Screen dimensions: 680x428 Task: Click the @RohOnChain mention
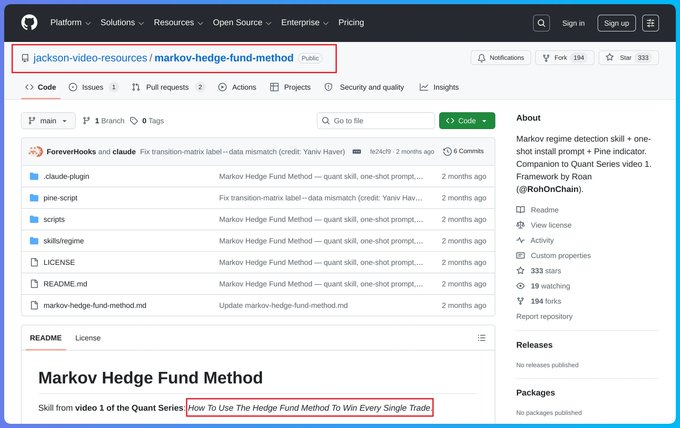point(549,189)
